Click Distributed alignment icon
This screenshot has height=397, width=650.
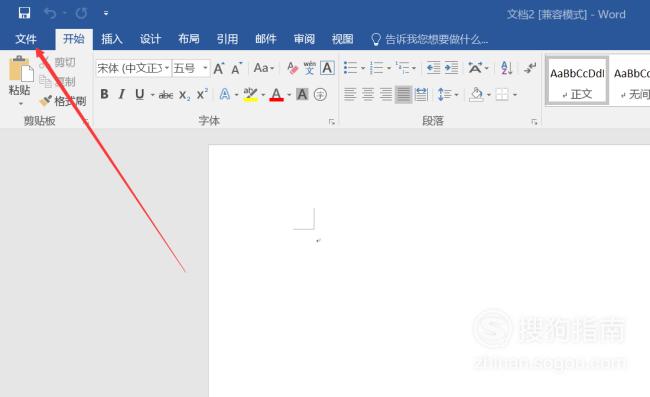[x=421, y=94]
